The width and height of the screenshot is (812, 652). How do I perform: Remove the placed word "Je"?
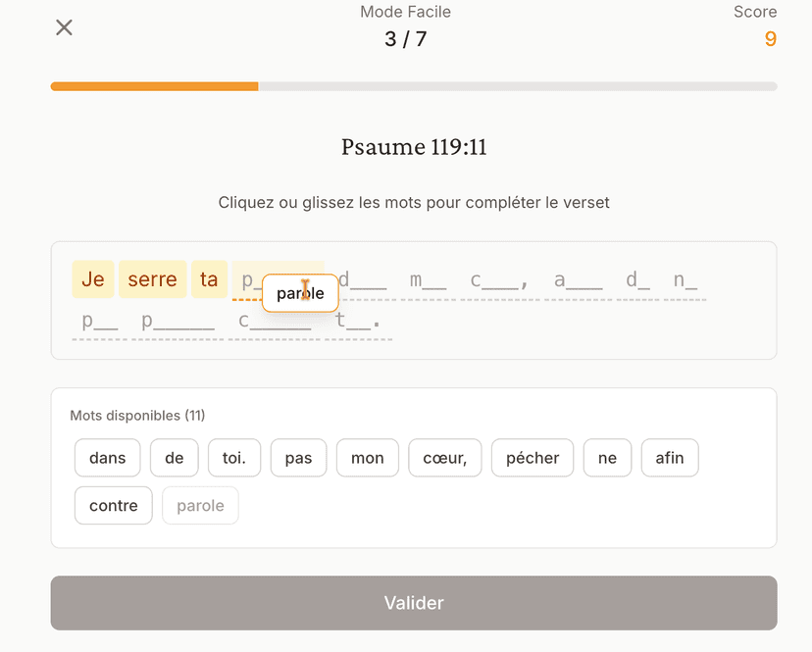93,278
